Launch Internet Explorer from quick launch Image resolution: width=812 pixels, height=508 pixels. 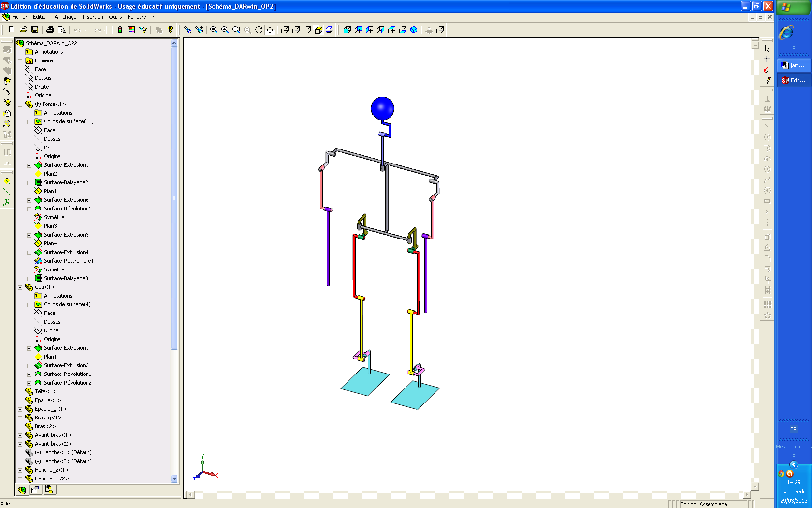point(786,32)
